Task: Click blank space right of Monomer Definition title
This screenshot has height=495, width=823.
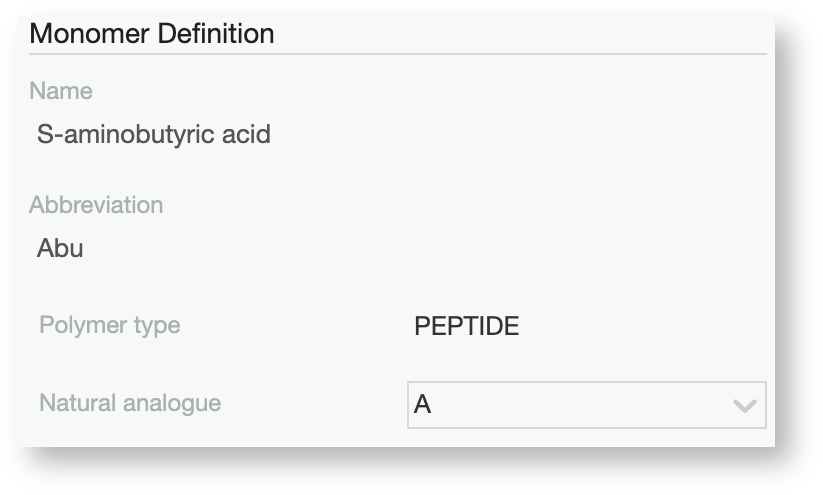Action: (x=520, y=33)
